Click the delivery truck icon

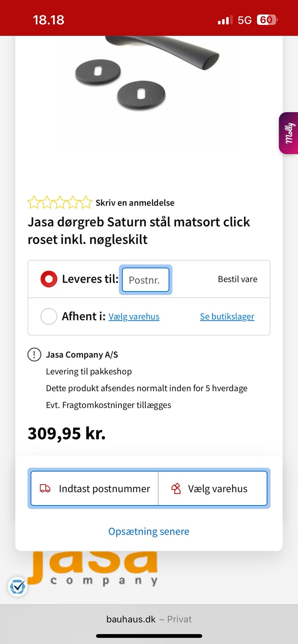(x=45, y=488)
